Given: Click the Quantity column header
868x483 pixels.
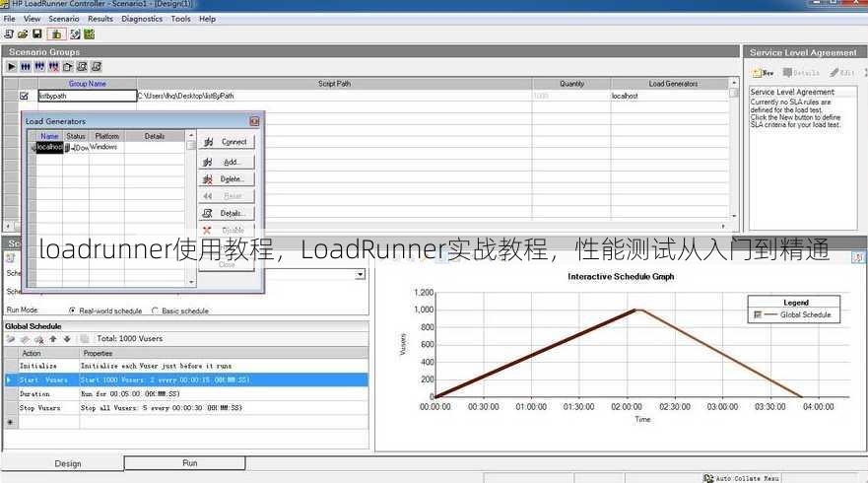Looking at the screenshot, I should 571,84.
